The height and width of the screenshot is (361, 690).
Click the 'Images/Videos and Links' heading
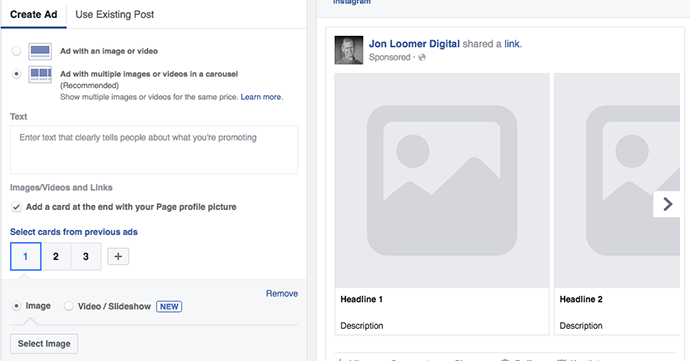[x=61, y=188]
